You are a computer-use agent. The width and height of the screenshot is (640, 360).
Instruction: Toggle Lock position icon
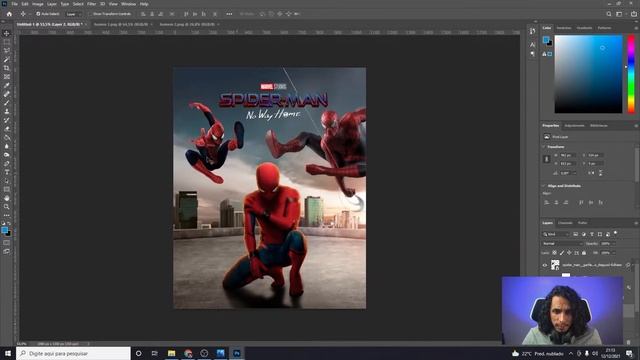[x=569, y=253]
